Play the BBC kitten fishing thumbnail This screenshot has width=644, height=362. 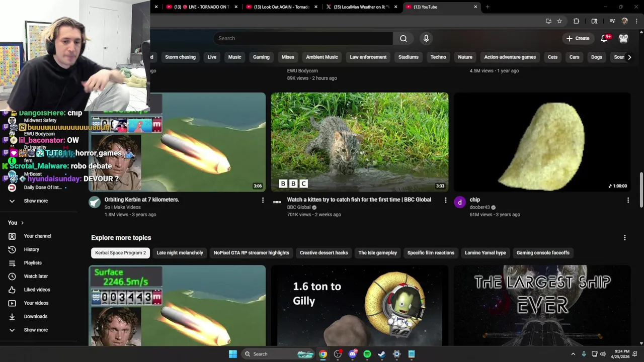click(x=360, y=142)
